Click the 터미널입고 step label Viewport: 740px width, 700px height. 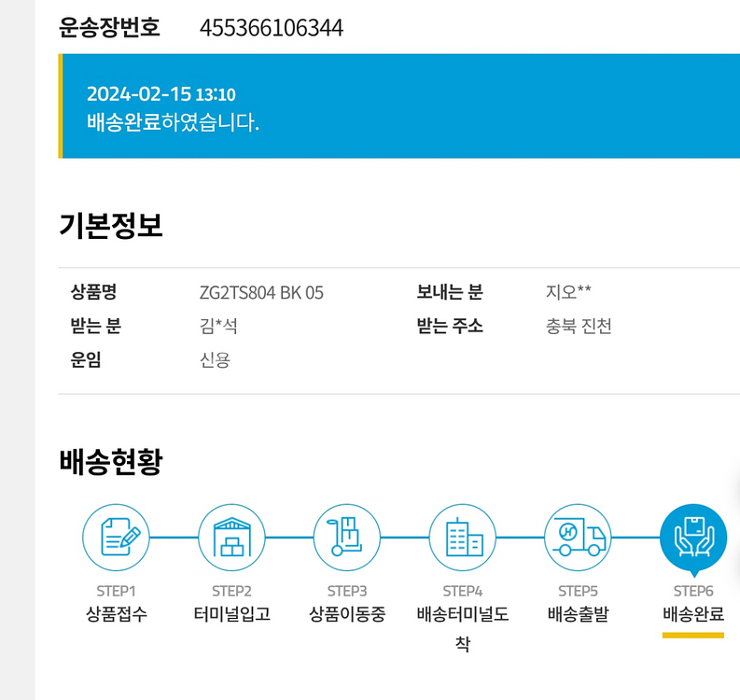pos(231,613)
